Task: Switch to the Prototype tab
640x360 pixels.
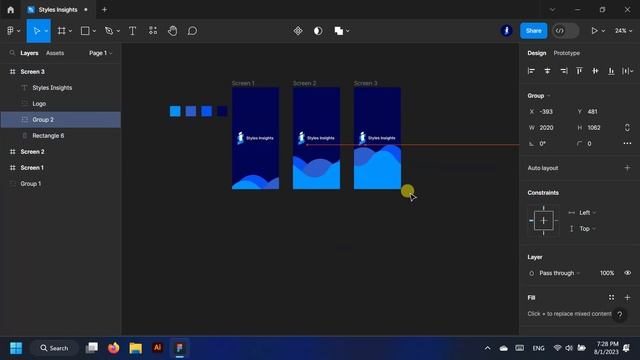Action: click(x=567, y=53)
